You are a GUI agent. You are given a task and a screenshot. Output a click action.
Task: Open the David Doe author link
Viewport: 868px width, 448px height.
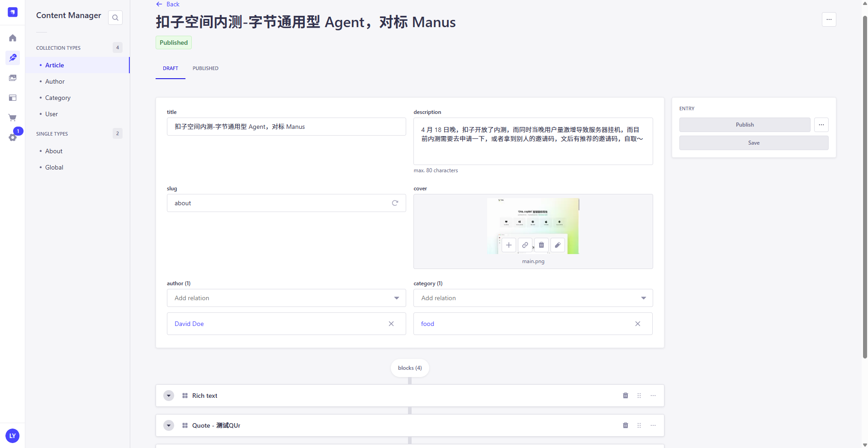pos(189,324)
